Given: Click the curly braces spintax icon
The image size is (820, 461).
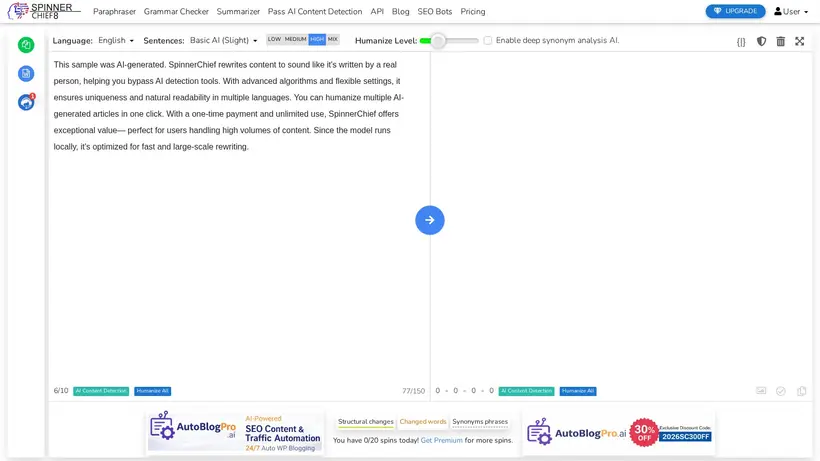Looking at the screenshot, I should [x=741, y=41].
